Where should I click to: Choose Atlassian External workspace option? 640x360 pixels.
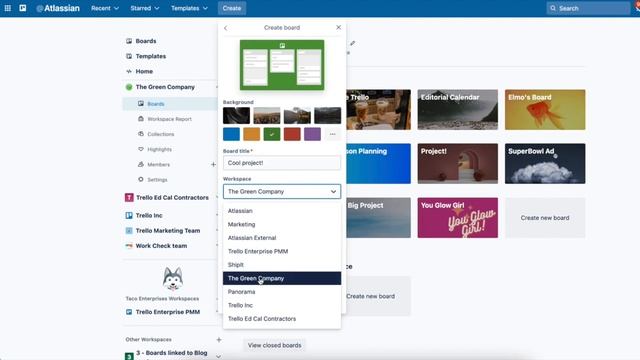click(x=282, y=238)
